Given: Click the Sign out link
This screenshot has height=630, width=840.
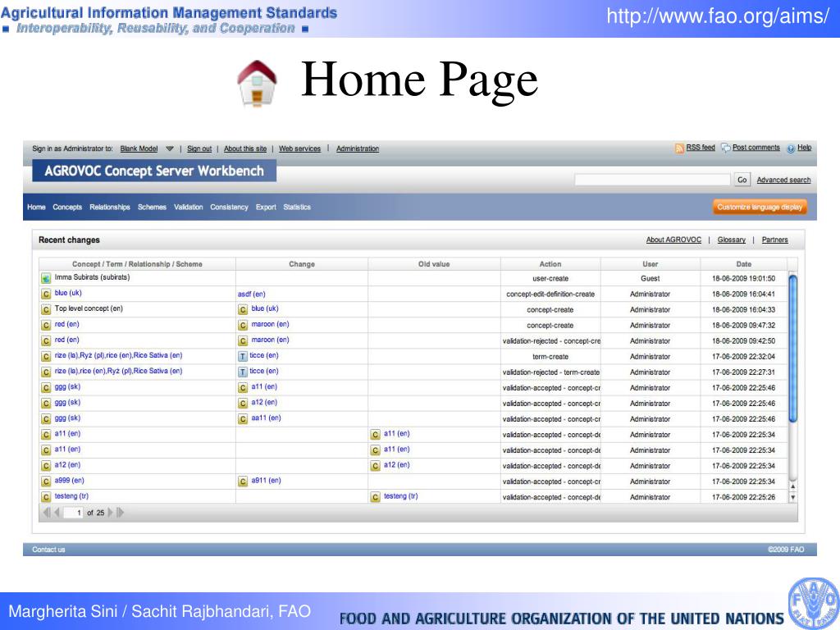Looking at the screenshot, I should point(199,149).
